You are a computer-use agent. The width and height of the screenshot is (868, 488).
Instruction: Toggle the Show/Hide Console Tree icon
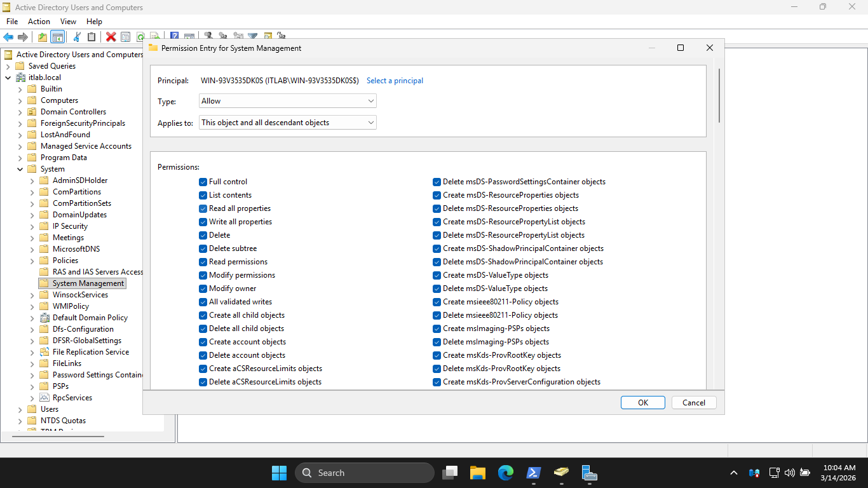57,37
